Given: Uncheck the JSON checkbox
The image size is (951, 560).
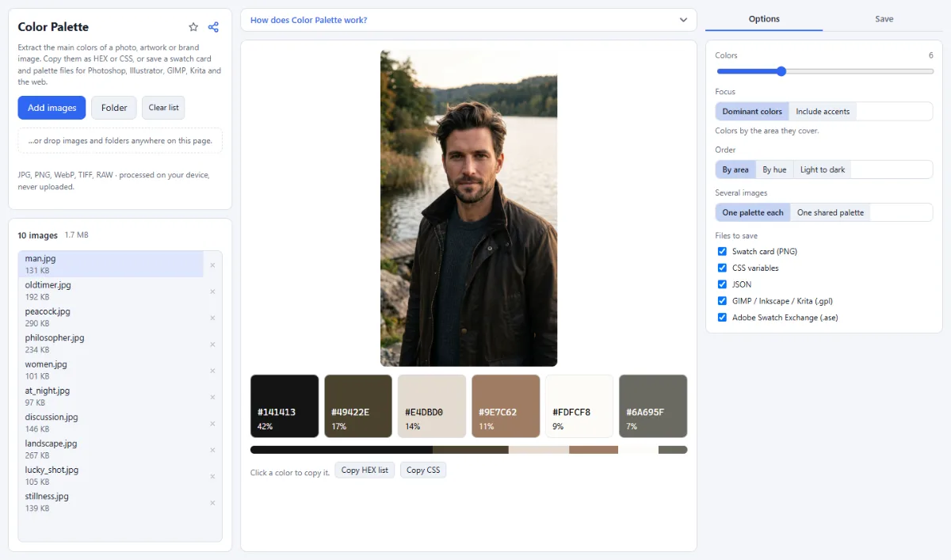Looking at the screenshot, I should click(x=722, y=284).
